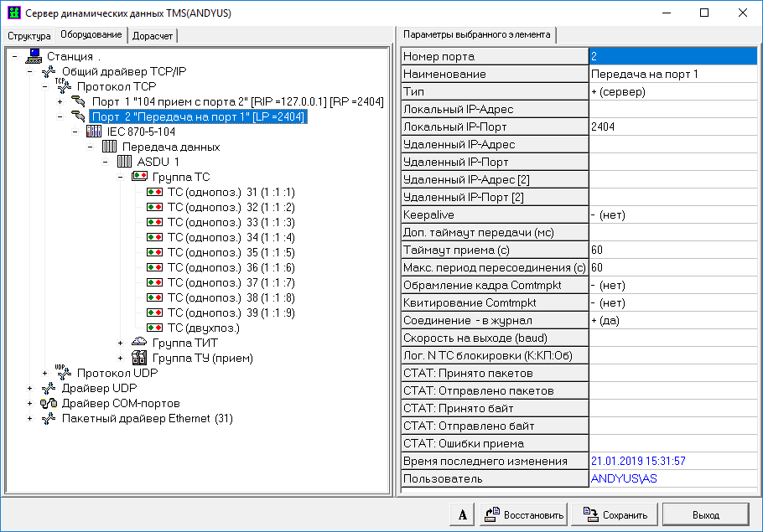The image size is (763, 532).
Task: Switch to the Структура tab
Action: (x=29, y=36)
